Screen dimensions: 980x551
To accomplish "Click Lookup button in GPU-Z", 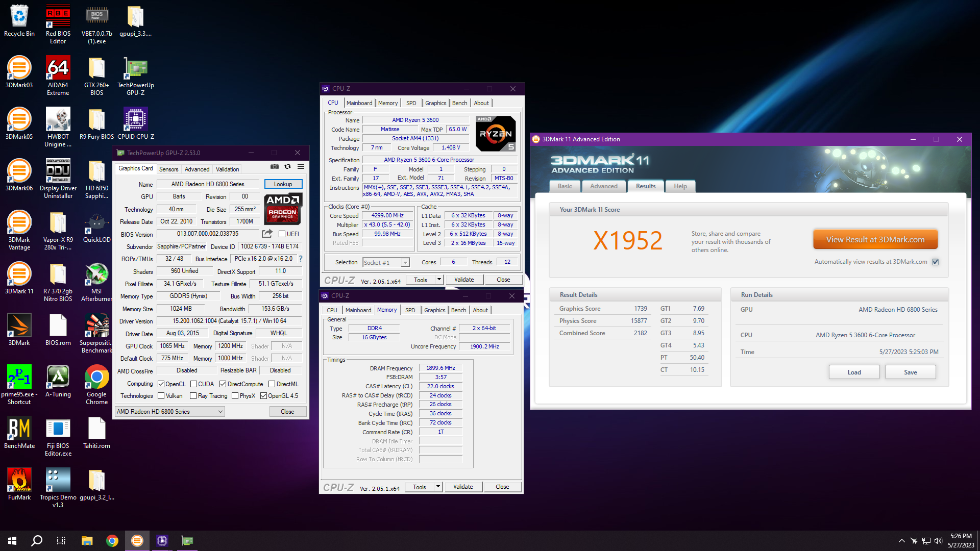I will click(x=283, y=184).
